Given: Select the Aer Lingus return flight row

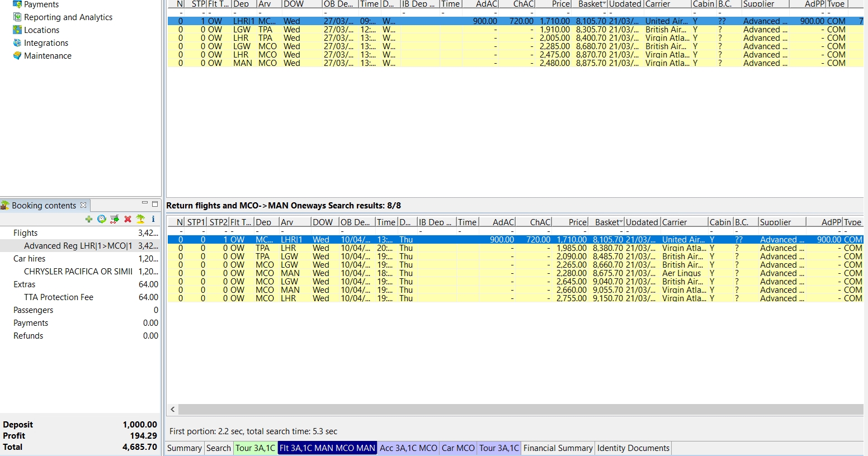Looking at the screenshot, I should tap(515, 273).
